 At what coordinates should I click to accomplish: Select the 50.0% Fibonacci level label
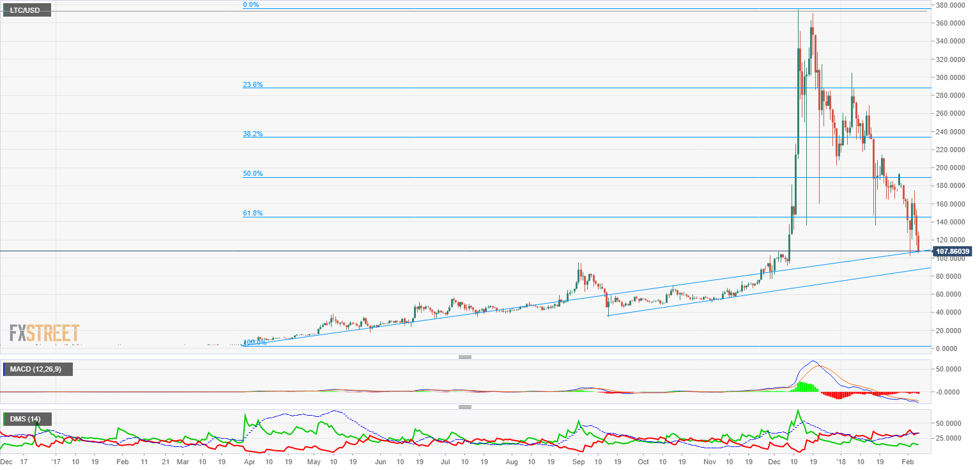click(253, 174)
